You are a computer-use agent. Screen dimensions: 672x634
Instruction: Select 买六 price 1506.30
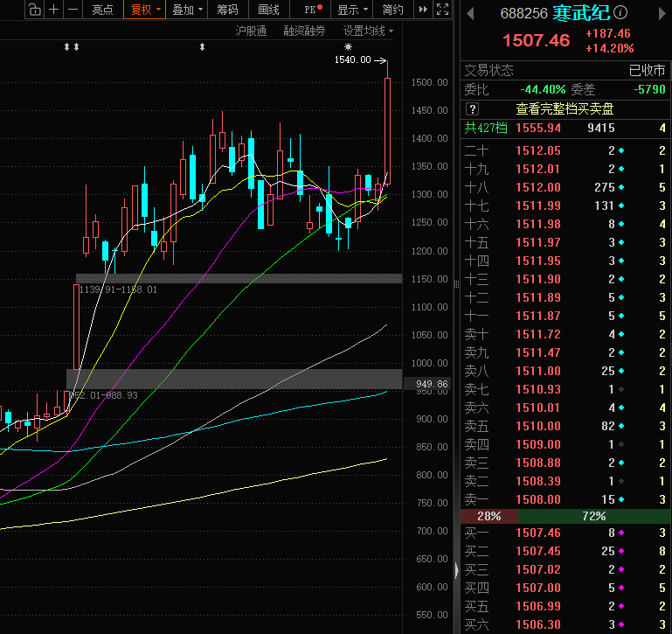[537, 624]
